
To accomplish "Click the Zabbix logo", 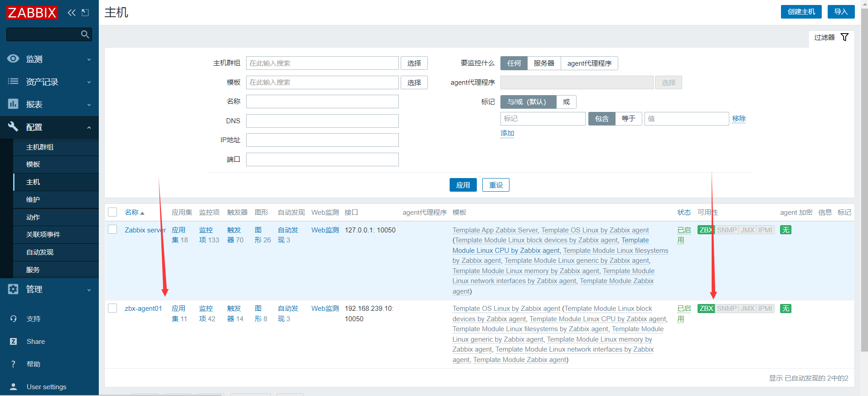I will (x=32, y=13).
